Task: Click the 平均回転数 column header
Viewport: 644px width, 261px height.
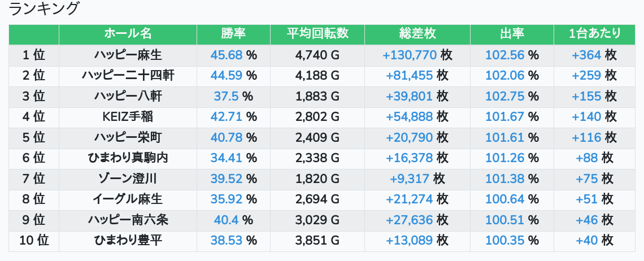Action: [317, 34]
